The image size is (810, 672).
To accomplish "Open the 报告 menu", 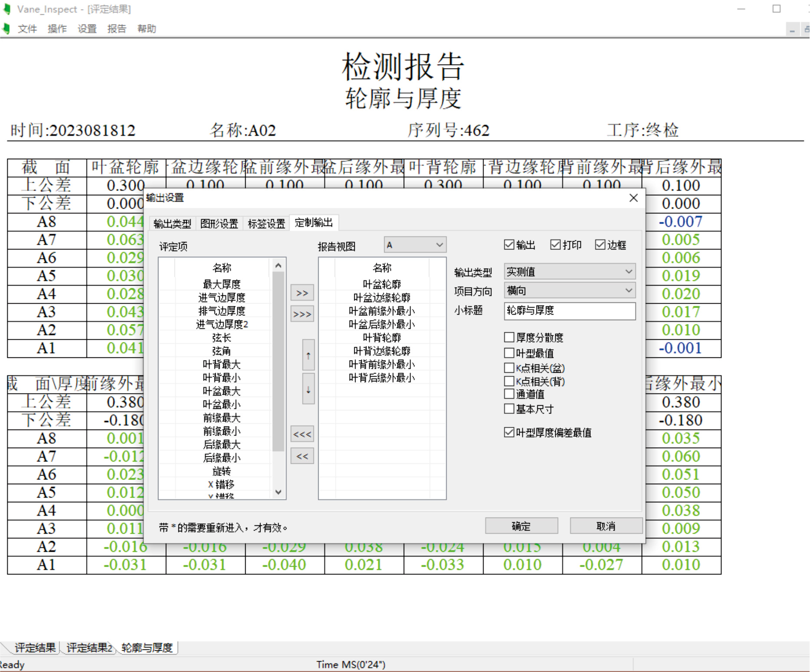I will 116,29.
